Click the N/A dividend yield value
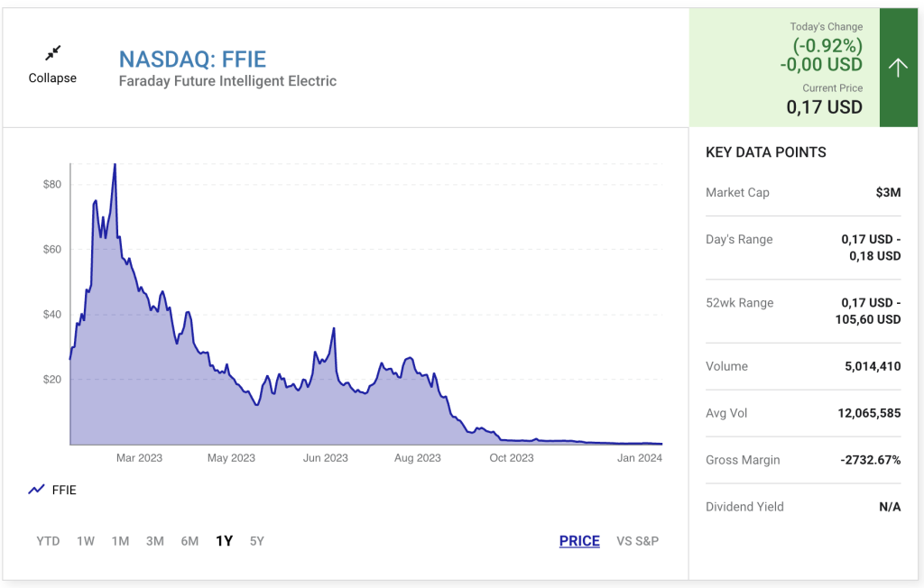Viewport: 924px width, 588px height. point(890,507)
